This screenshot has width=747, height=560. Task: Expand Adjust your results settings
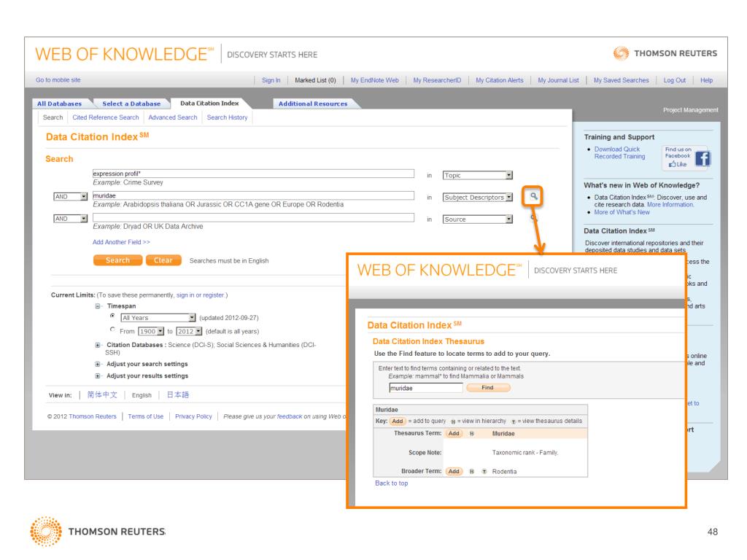coord(98,376)
